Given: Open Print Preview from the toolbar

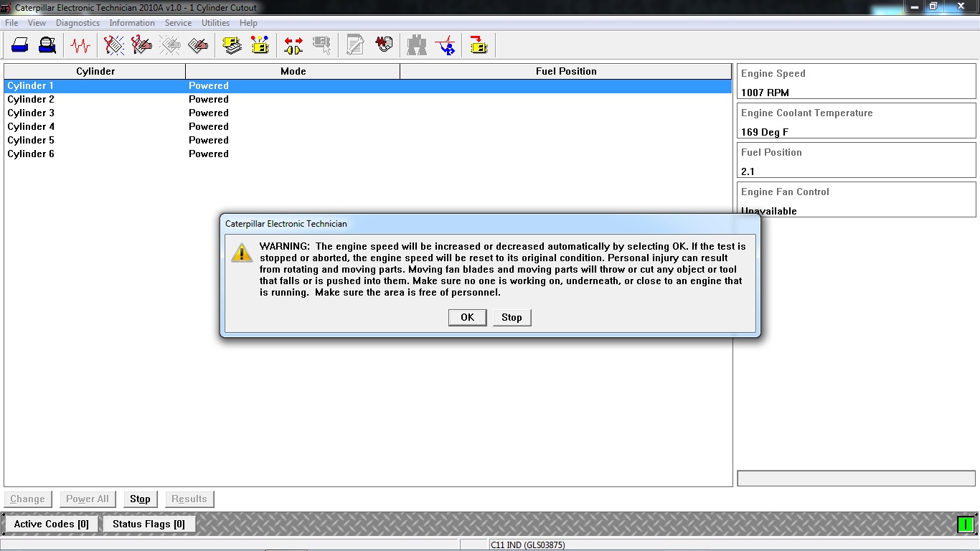Looking at the screenshot, I should coord(47,45).
